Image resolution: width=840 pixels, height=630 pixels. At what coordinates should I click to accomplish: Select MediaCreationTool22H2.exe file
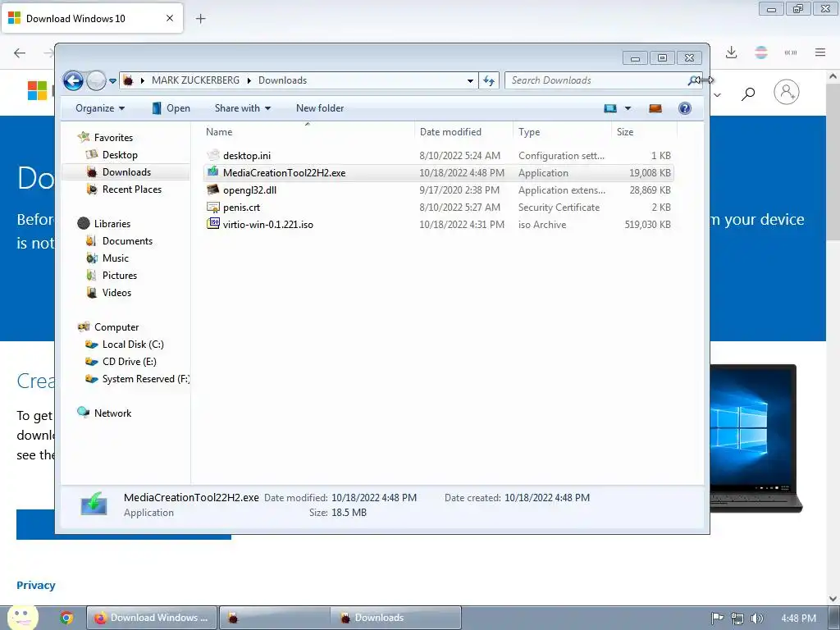click(438, 172)
